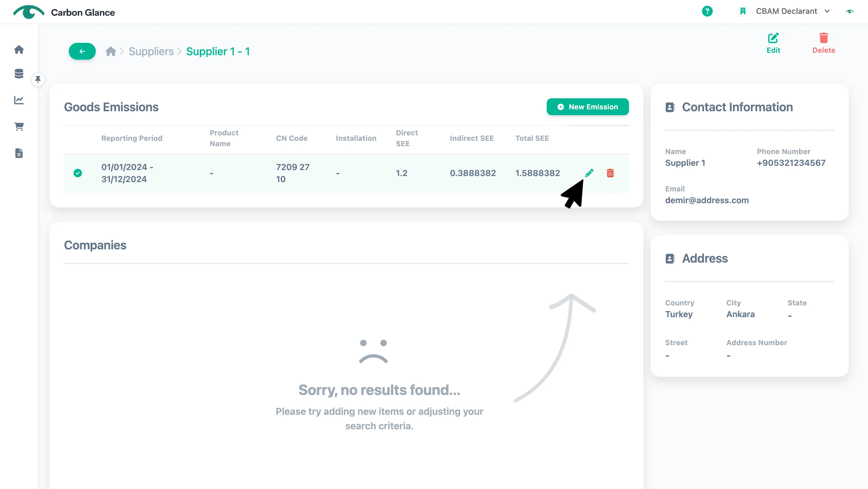Click the Reporting Period column header
The image size is (868, 489).
tap(132, 138)
